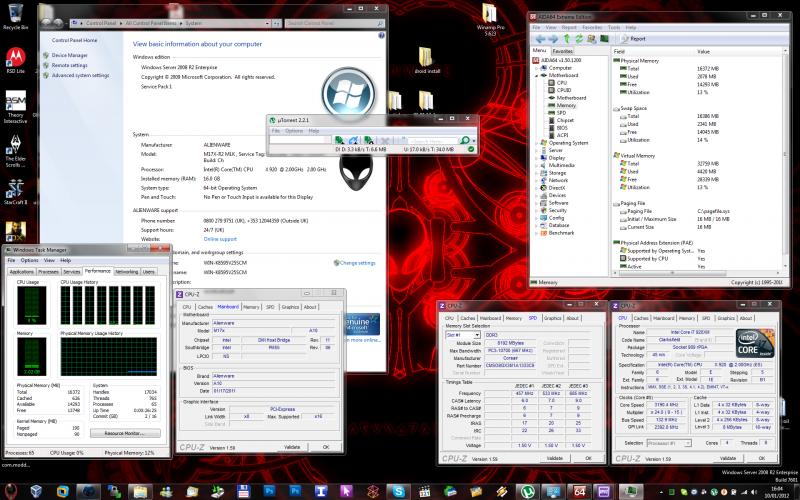The height and width of the screenshot is (500, 800).
Task: Open the StarCraft II desktop icon
Action: [15, 192]
